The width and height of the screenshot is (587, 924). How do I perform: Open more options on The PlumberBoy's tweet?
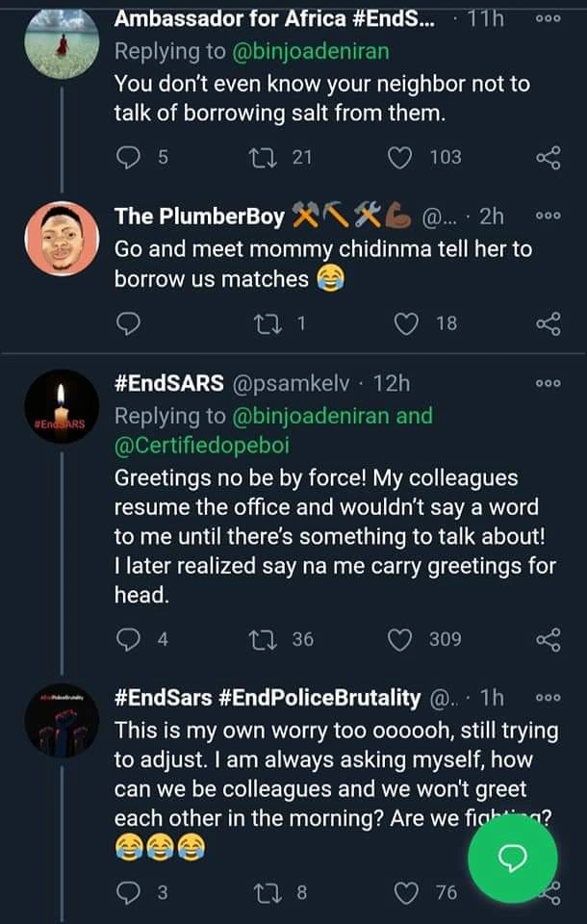[x=548, y=217]
